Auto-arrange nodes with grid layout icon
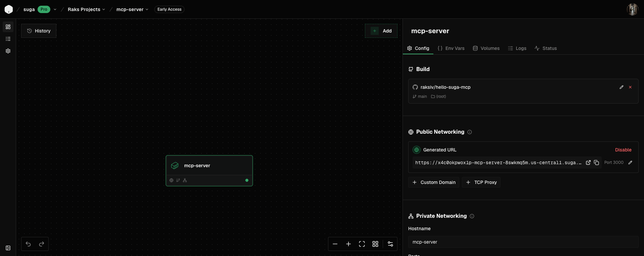Screen dimensions: 644x256 tap(375, 244)
